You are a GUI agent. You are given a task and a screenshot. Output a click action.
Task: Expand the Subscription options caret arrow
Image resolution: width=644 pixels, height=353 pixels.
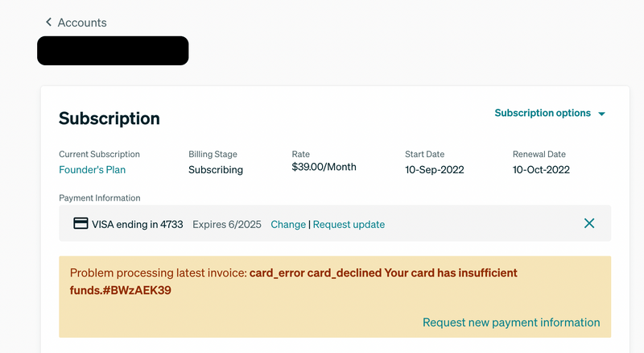[x=601, y=114]
